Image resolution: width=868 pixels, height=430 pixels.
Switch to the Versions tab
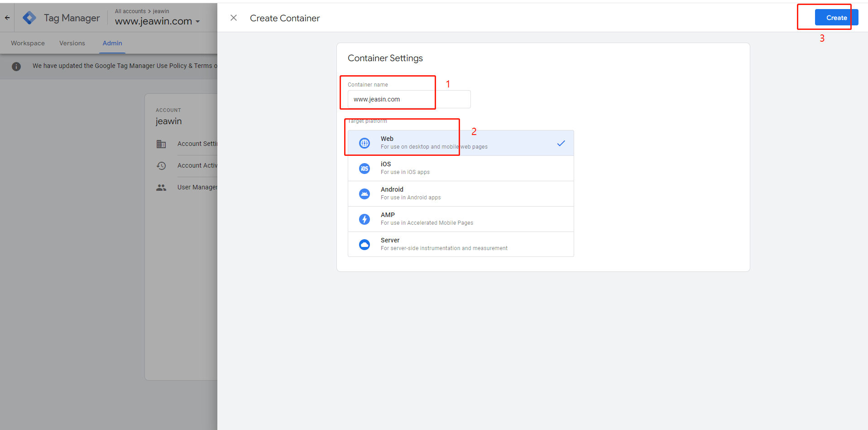coord(72,43)
